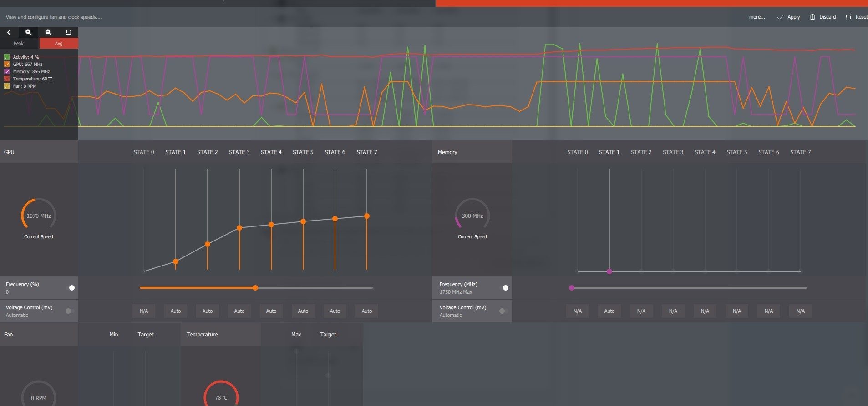The height and width of the screenshot is (406, 868).
Task: Click the GPU frequency percentage slider handle
Action: (255, 288)
